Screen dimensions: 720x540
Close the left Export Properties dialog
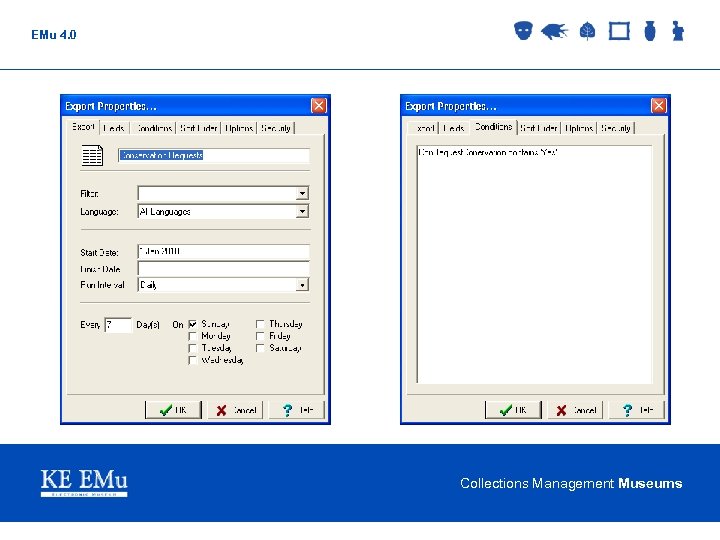click(319, 106)
